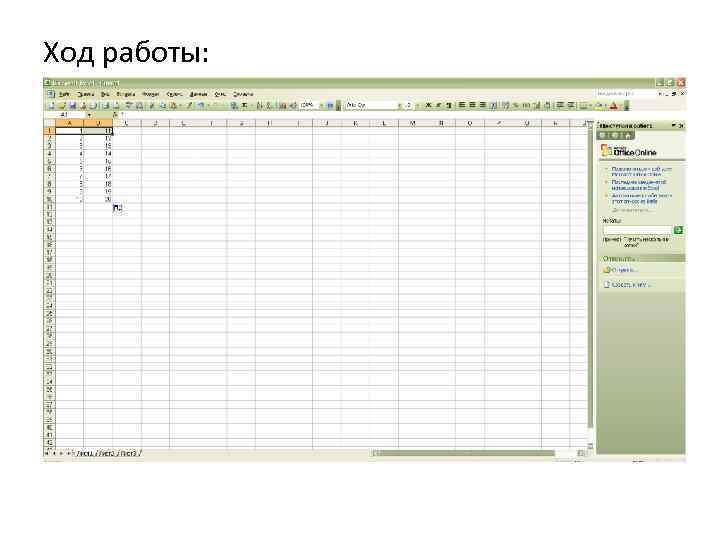Show the Drawing toolbar icon
Screen dimensions: 720x540
point(293,105)
